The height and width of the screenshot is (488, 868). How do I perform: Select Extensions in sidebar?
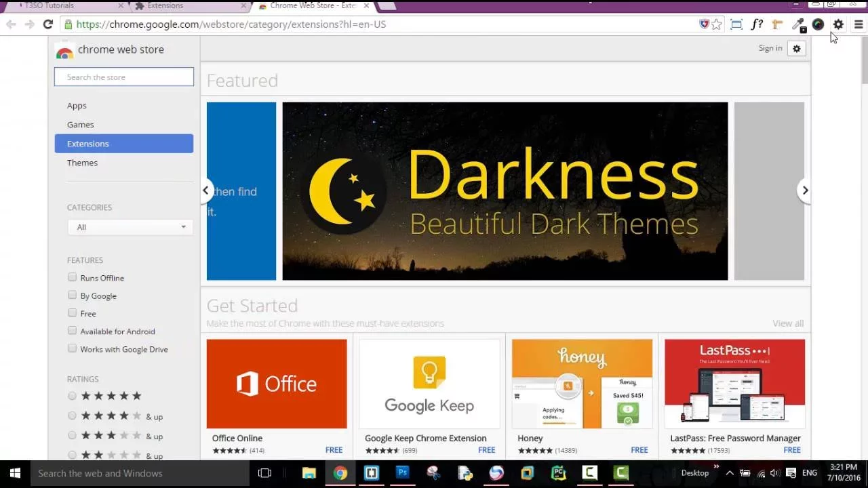124,144
